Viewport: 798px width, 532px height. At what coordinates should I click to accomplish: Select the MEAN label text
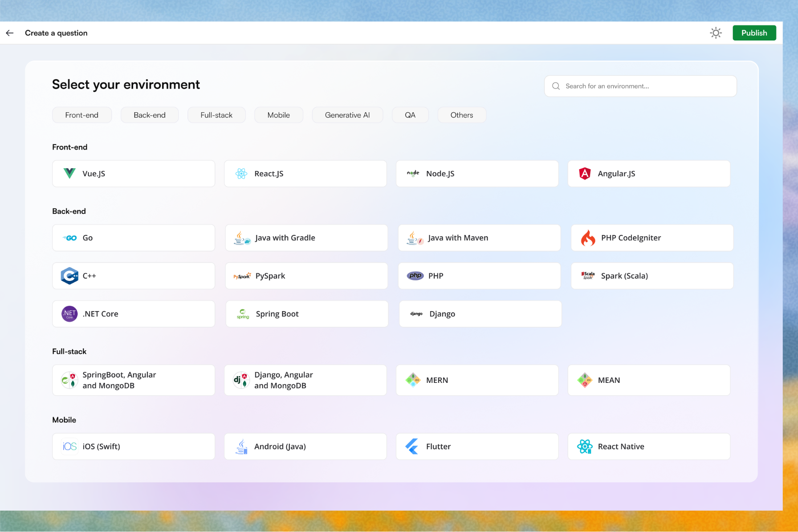click(609, 380)
